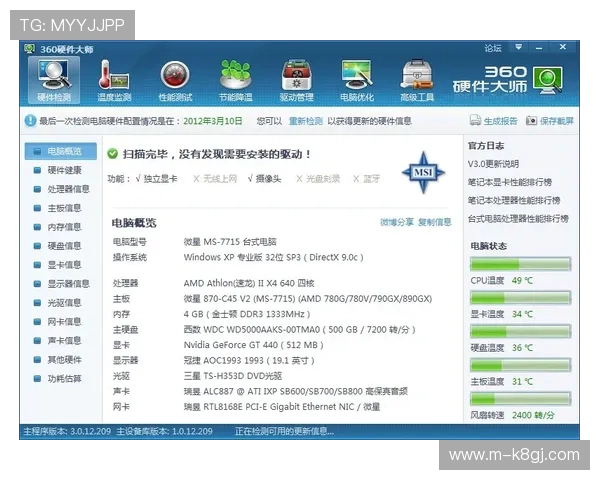Select 电脑概览 in the sidebar

(60, 151)
